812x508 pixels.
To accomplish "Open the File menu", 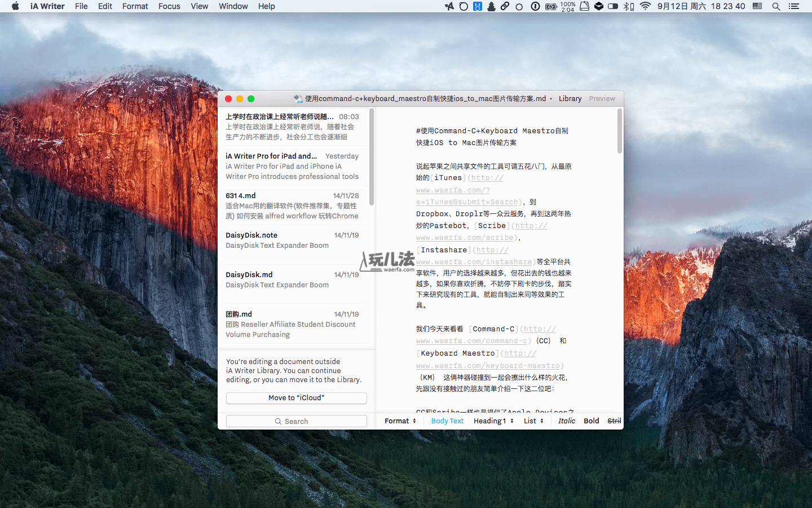I will point(81,6).
